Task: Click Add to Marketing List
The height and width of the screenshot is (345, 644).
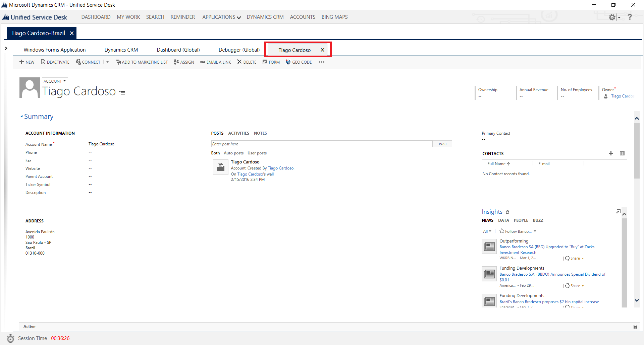Action: 142,62
